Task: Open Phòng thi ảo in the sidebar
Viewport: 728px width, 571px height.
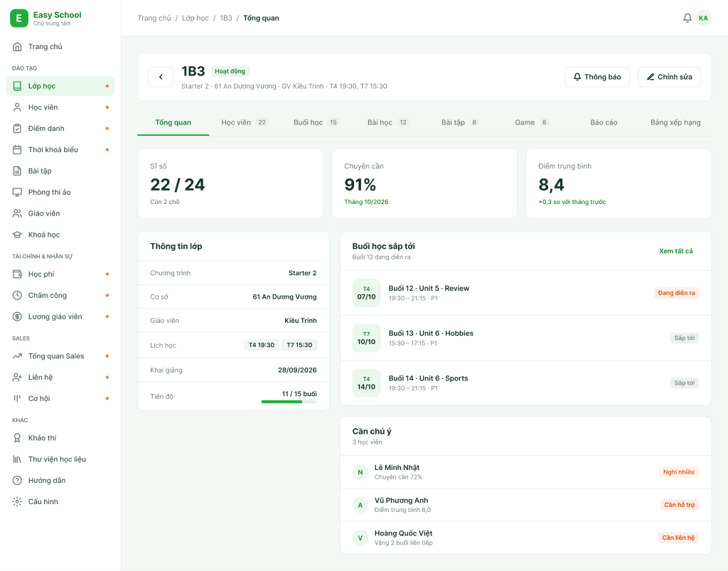Action: pos(60,192)
